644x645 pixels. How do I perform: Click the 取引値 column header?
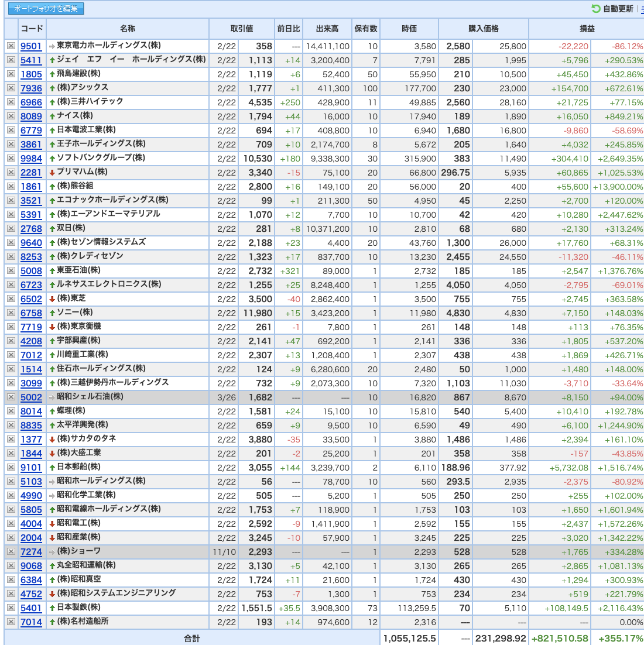[x=242, y=28]
